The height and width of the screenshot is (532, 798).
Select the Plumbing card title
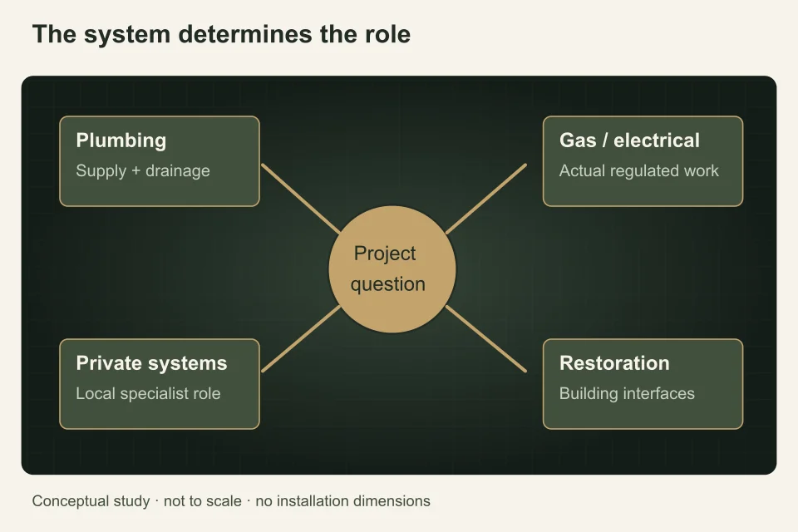[x=121, y=140]
